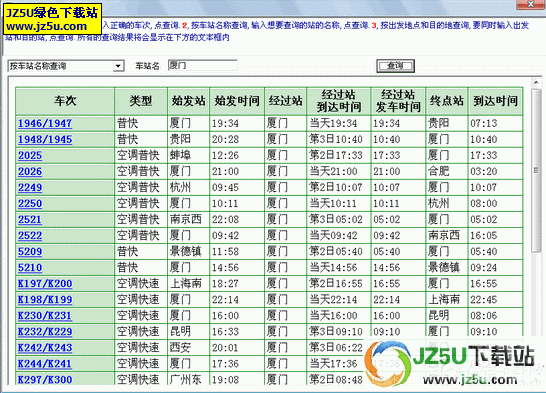Viewport: 546px width, 393px height.
Task: Open train link K230/K231
Action: pos(45,315)
